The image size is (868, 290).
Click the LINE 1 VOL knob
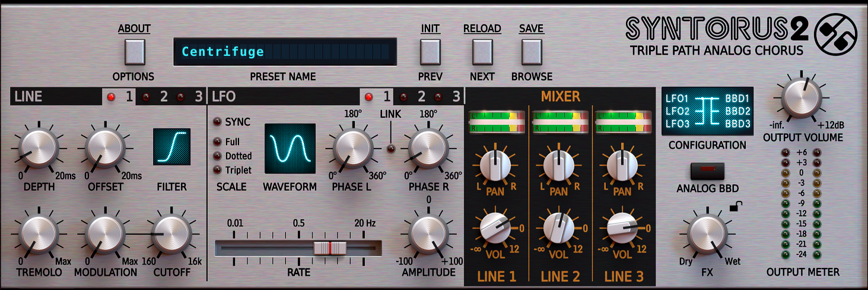495,228
